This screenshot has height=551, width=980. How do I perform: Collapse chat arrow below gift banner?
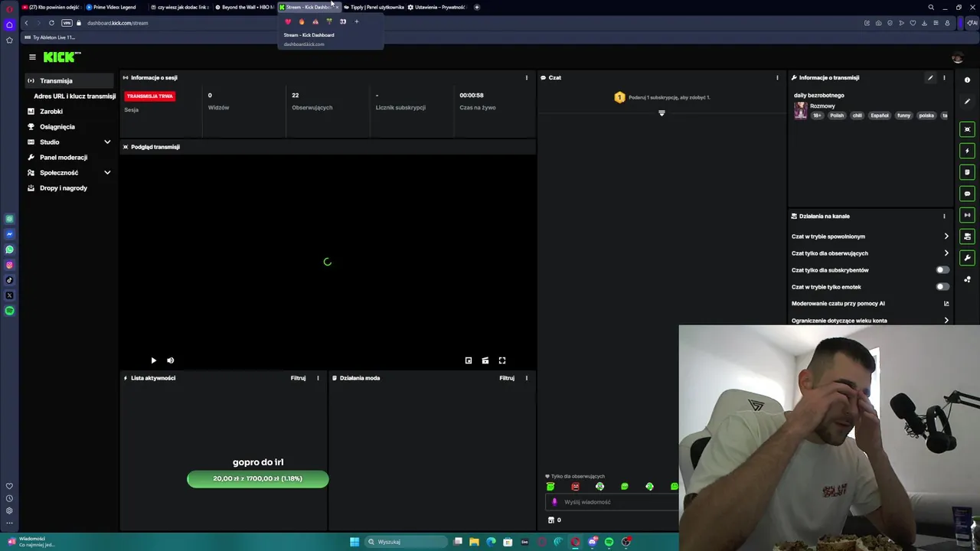tap(662, 113)
